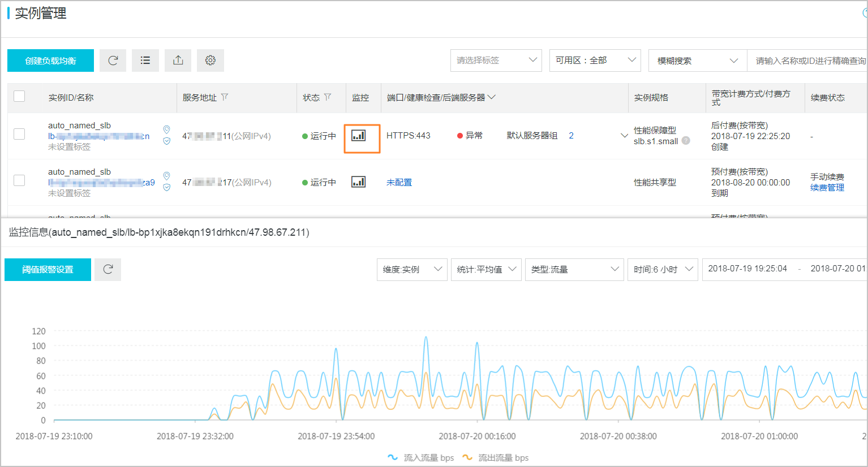Click the 续费状态 column header
Image resolution: width=868 pixels, height=467 pixels.
click(828, 97)
